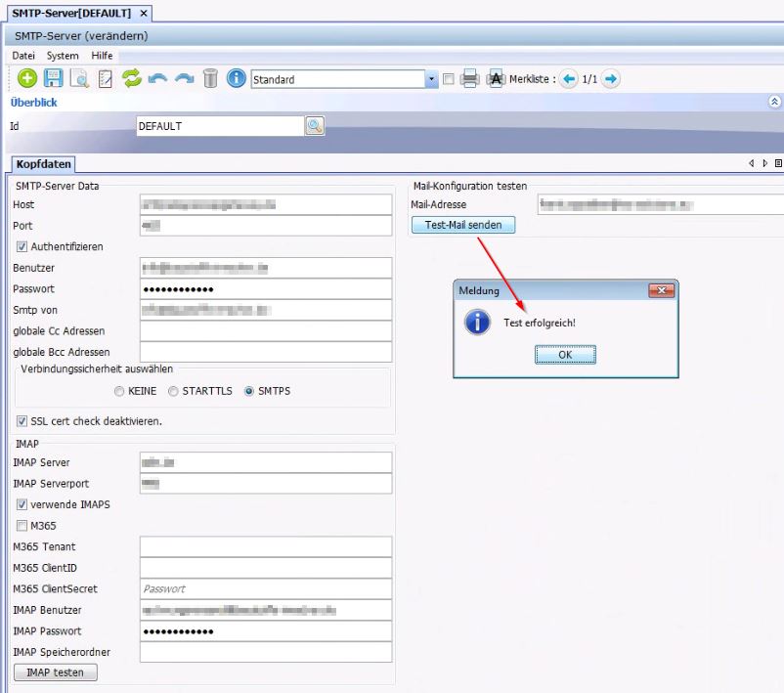Screen dimensions: 784x693
Task: Toggle the Authentifizieren checkbox
Action: (22, 247)
